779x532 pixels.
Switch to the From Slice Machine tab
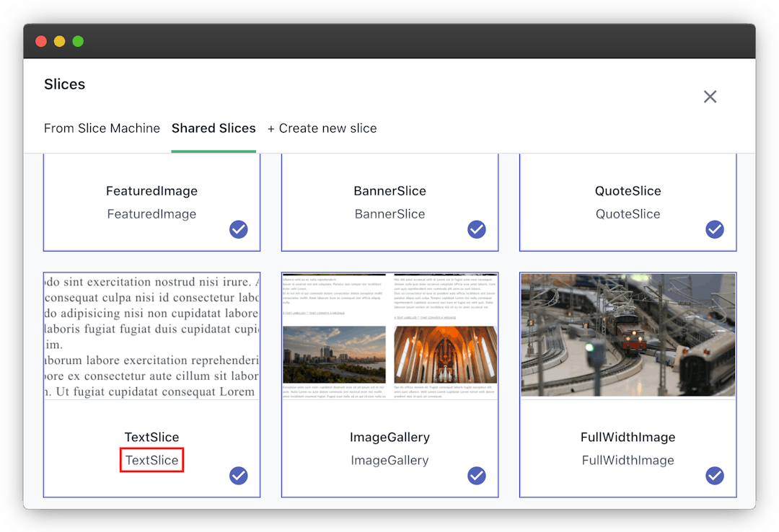point(102,128)
